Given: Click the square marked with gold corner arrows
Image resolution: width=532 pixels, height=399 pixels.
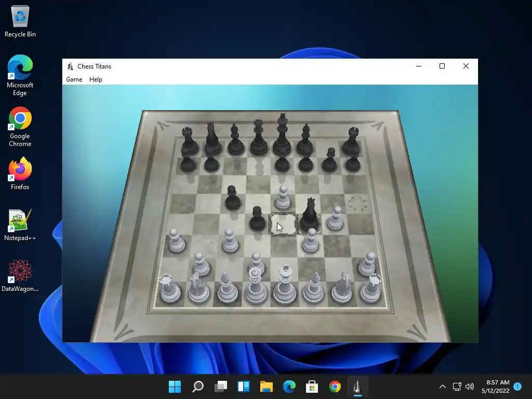Looking at the screenshot, I should click(x=357, y=204).
